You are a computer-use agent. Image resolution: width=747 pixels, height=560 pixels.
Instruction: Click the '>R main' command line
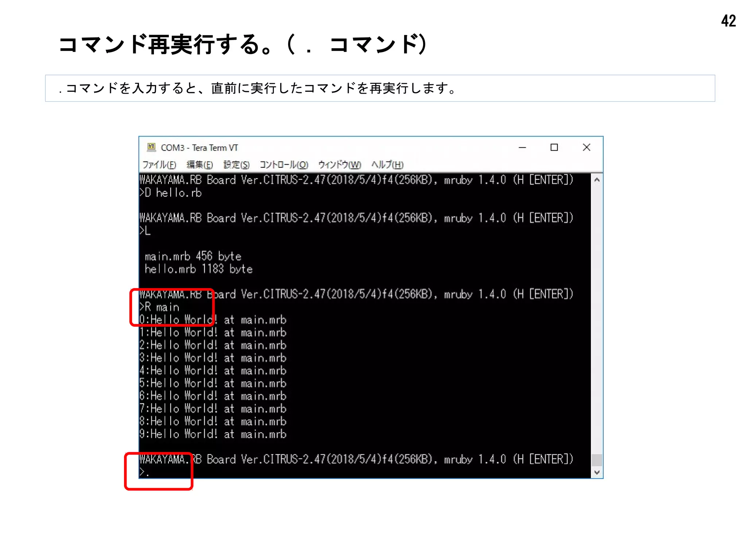tap(159, 307)
